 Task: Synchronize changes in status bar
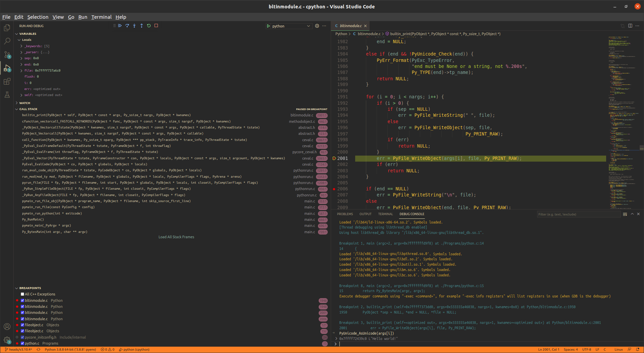[39, 350]
